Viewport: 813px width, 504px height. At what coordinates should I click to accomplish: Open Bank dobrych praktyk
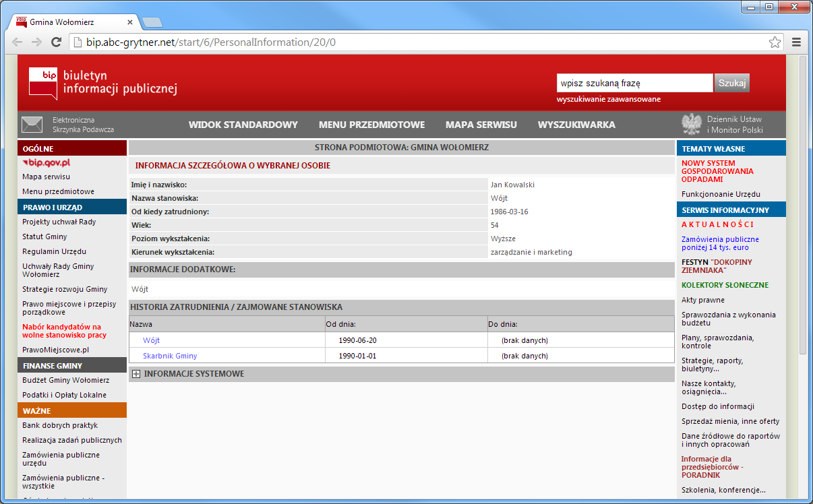pyautogui.click(x=60, y=425)
